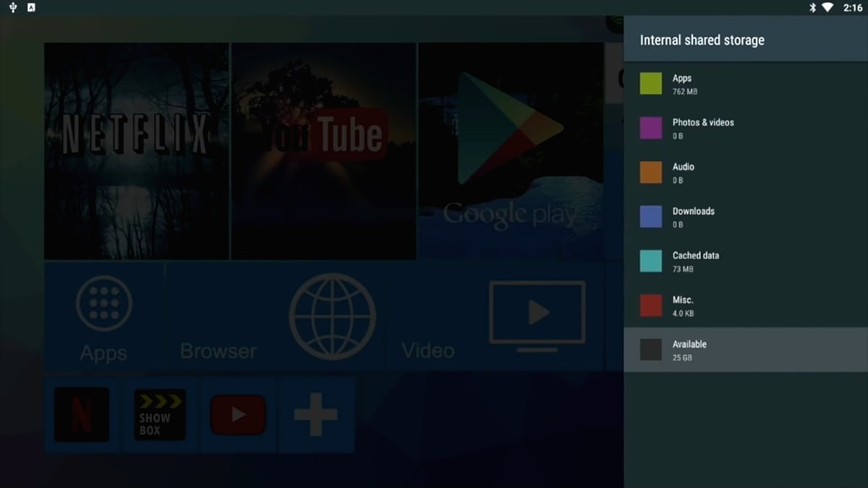Add a shortcut with the plus icon

[x=315, y=415]
